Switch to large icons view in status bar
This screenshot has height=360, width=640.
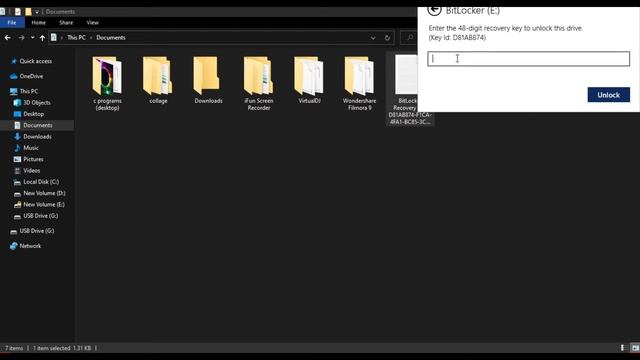pos(635,348)
